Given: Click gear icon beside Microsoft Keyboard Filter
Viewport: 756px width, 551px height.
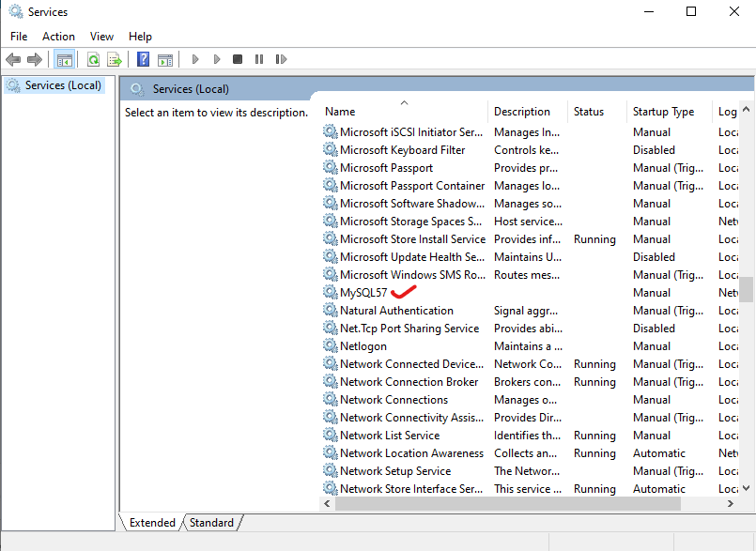Looking at the screenshot, I should pyautogui.click(x=331, y=149).
